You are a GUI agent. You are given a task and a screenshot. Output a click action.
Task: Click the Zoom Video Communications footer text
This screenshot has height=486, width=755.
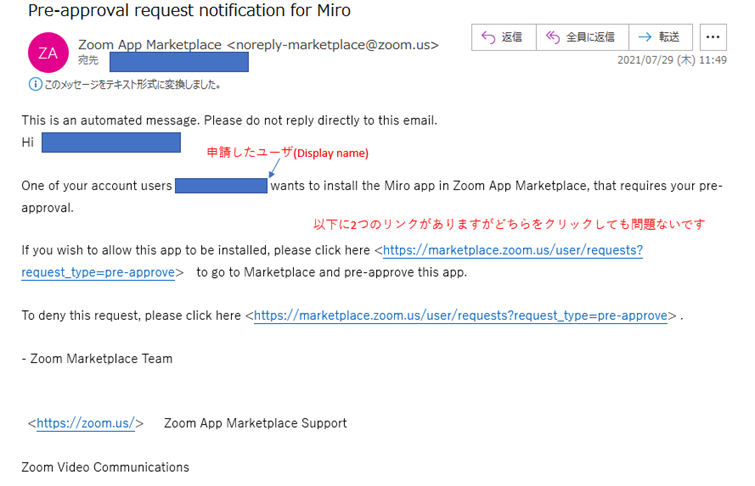(x=105, y=467)
